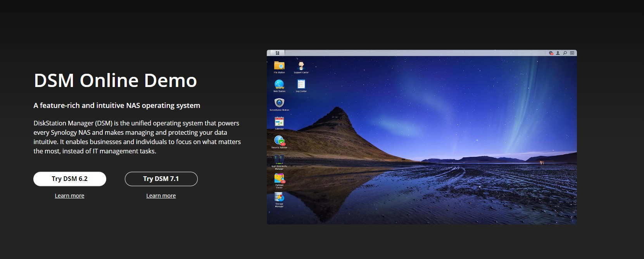Launch the High Availability Manager icon

click(x=279, y=162)
